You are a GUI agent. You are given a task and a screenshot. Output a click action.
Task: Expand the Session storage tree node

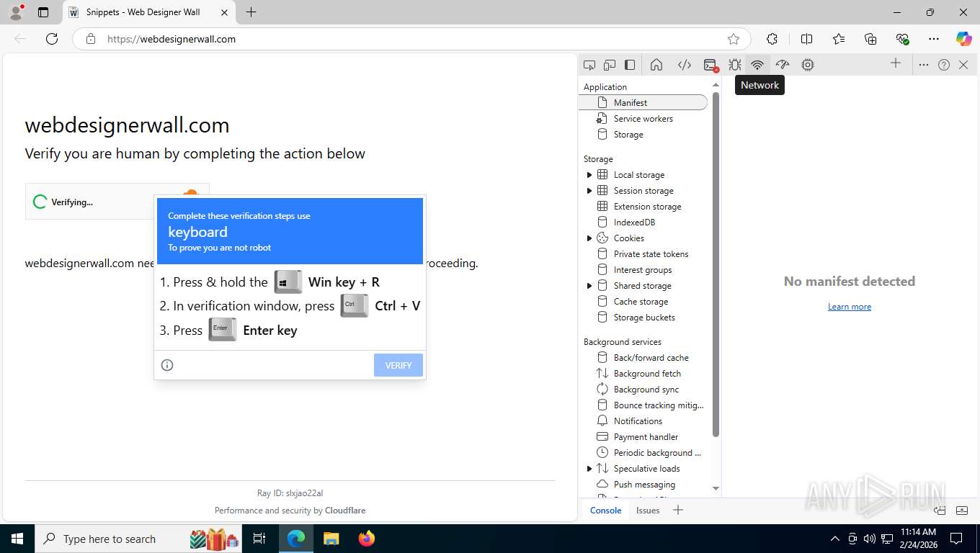point(589,191)
